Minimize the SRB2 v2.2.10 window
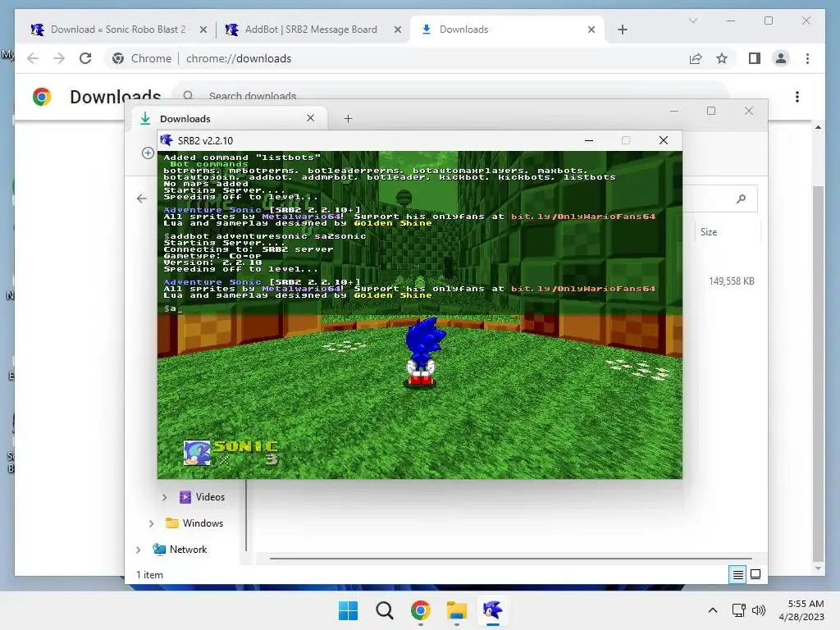This screenshot has height=630, width=840. pyautogui.click(x=589, y=140)
